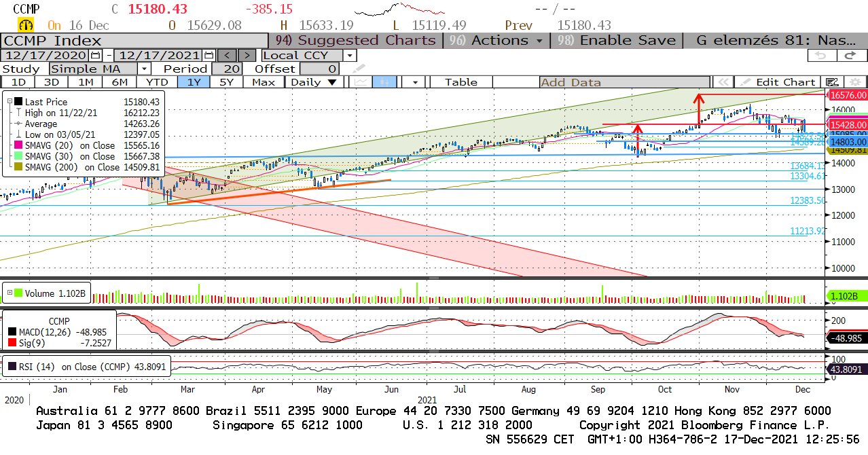The image size is (868, 455).
Task: Open the end date calendar picker
Action: tap(209, 55)
